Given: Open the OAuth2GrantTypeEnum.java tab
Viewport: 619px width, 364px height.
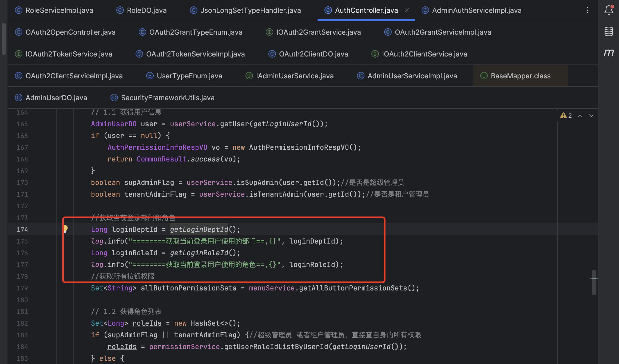Looking at the screenshot, I should click(x=196, y=32).
